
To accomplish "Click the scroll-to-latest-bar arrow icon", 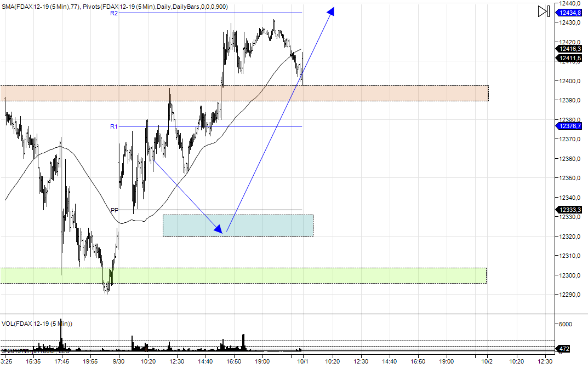I will (x=543, y=11).
